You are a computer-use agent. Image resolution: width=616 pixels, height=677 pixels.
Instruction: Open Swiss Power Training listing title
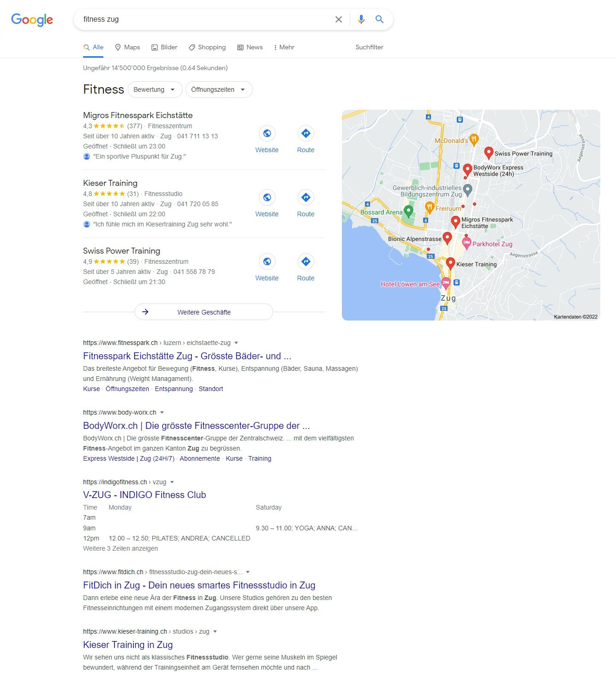coord(121,251)
